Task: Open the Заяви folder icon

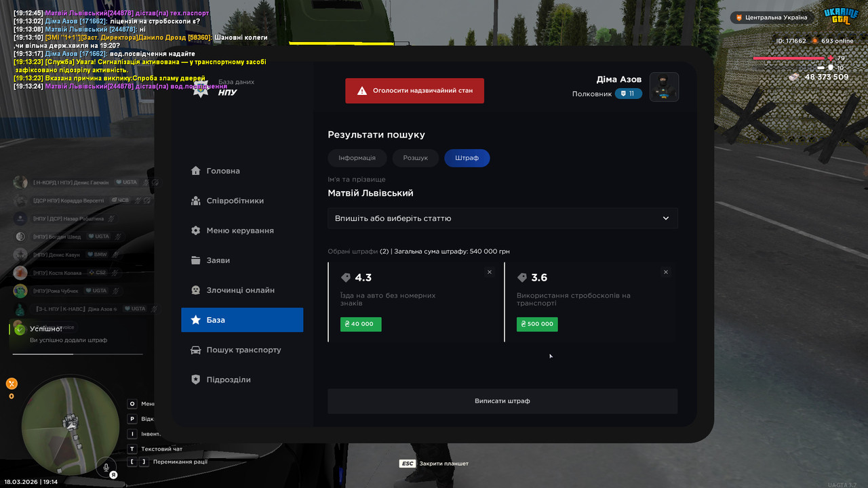Action: [196, 260]
